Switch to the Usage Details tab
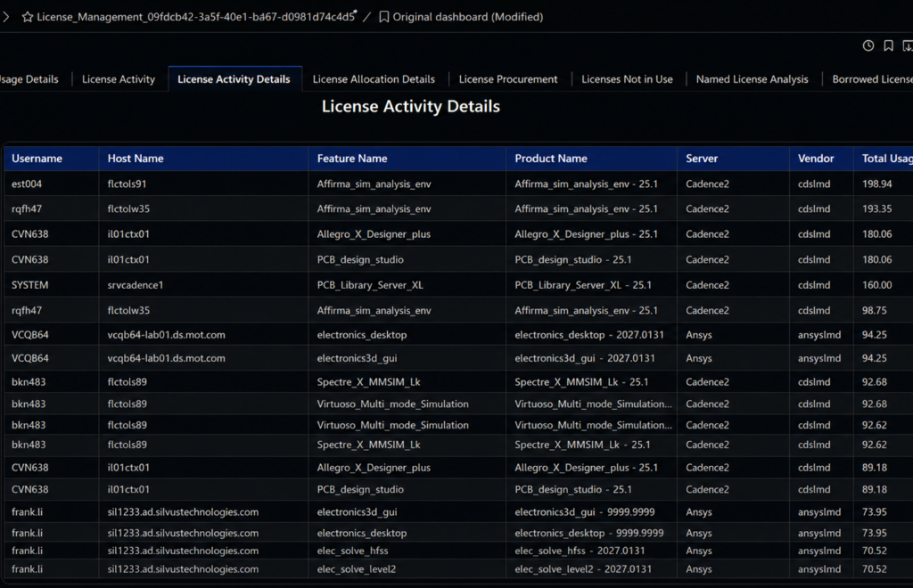913x588 pixels. [29, 79]
